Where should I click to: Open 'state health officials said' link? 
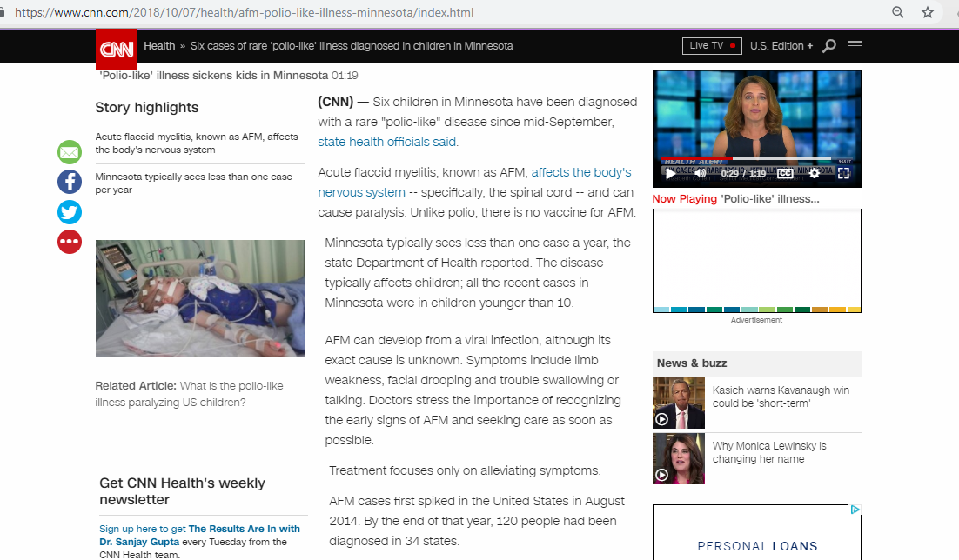(386, 142)
